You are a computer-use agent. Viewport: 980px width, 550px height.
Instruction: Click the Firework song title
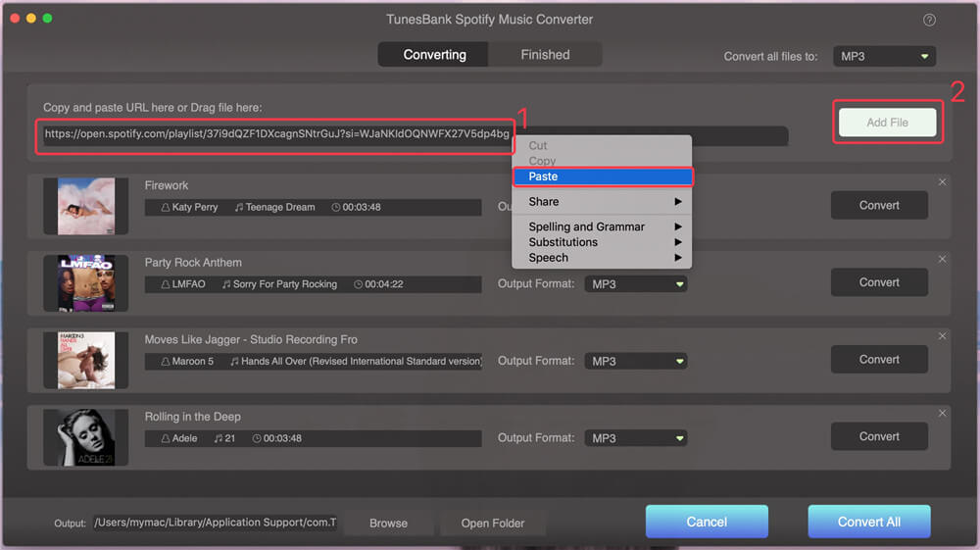167,185
